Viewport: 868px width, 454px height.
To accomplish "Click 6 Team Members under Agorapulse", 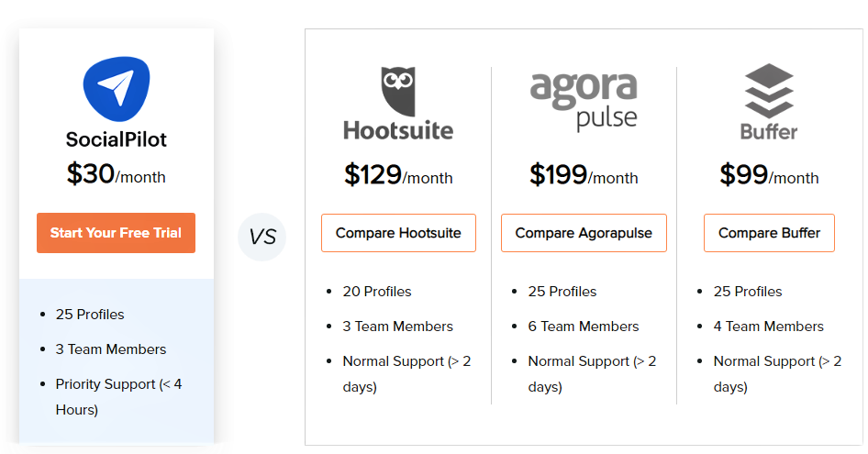I will [x=584, y=327].
